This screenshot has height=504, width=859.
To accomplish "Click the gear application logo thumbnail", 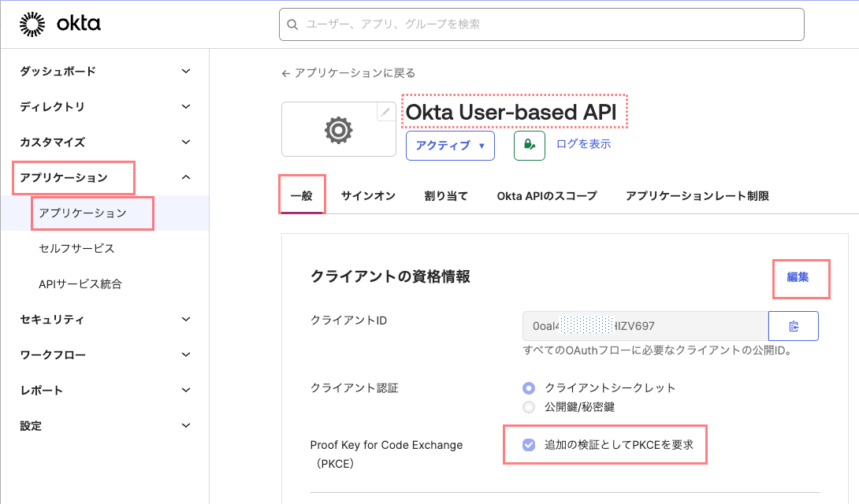I will (339, 130).
